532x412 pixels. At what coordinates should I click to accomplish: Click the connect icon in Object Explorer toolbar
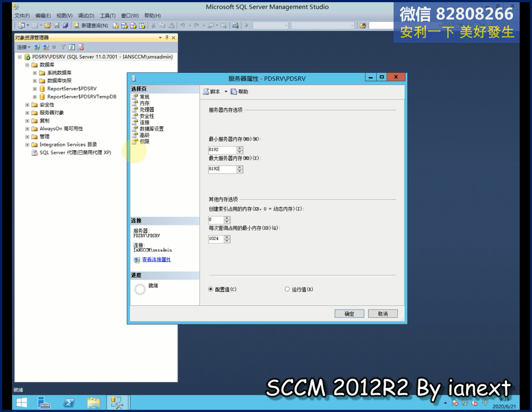37,47
